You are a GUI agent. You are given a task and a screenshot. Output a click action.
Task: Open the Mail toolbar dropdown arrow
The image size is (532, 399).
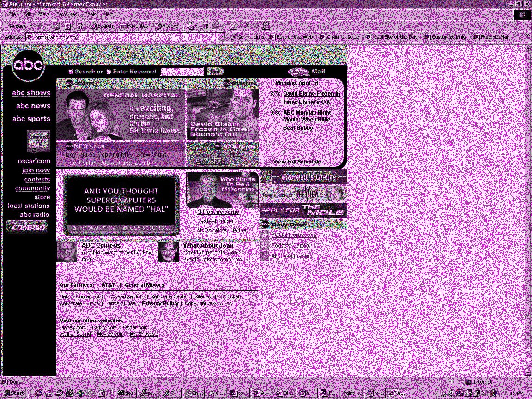pos(196,26)
